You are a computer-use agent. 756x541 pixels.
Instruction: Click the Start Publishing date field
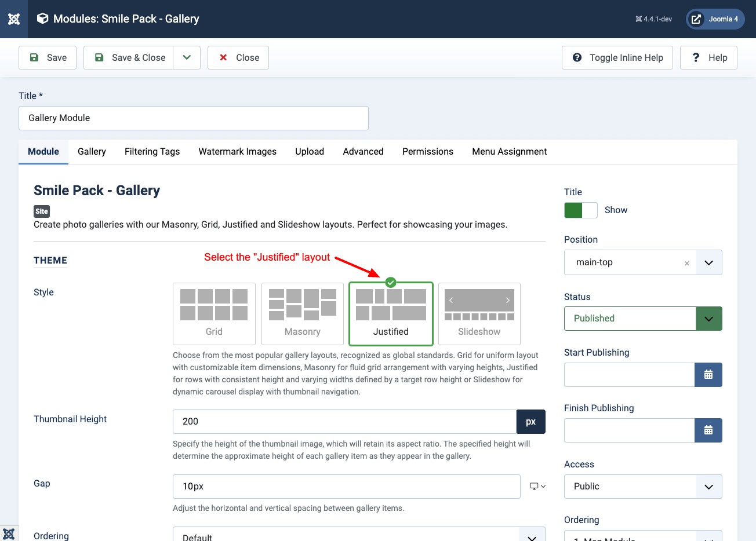(x=629, y=375)
